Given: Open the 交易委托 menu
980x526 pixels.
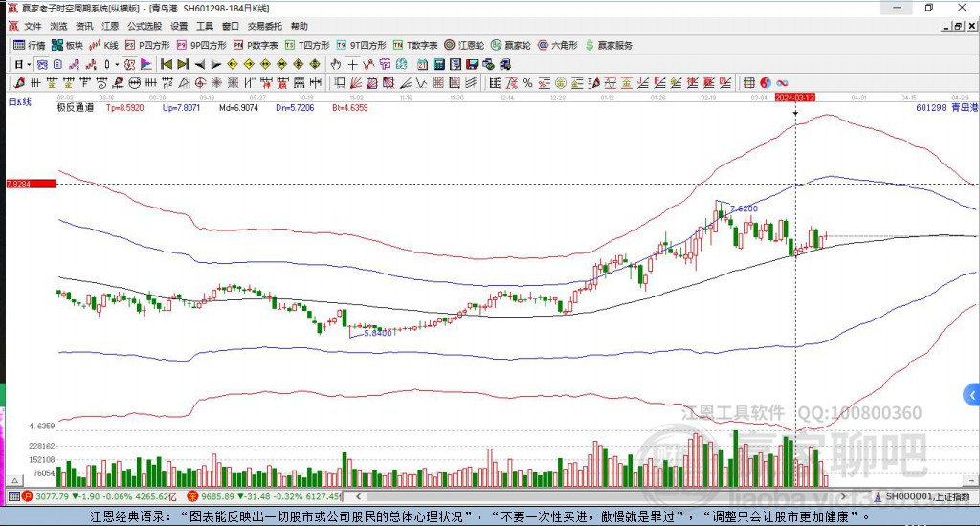Looking at the screenshot, I should point(264,26).
